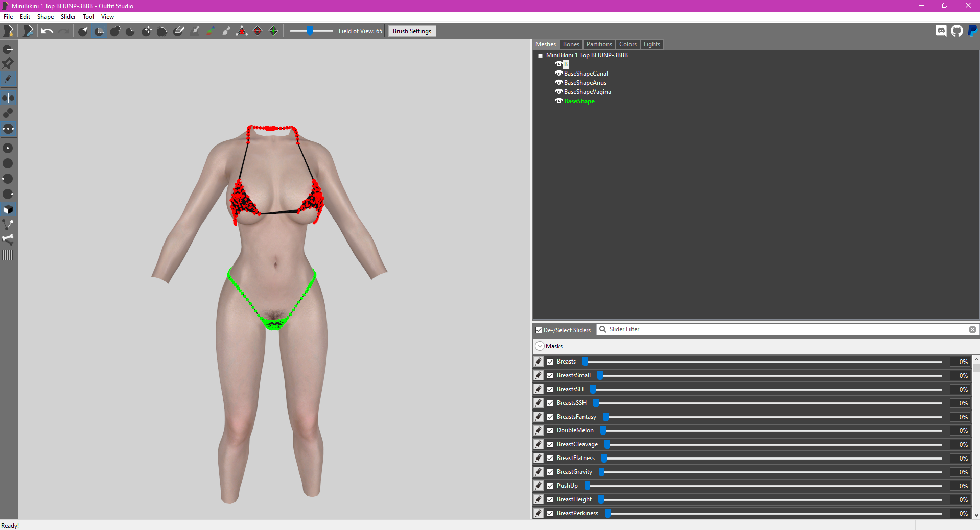
Task: Hide the BaseShapeCanal mesh
Action: coord(558,74)
